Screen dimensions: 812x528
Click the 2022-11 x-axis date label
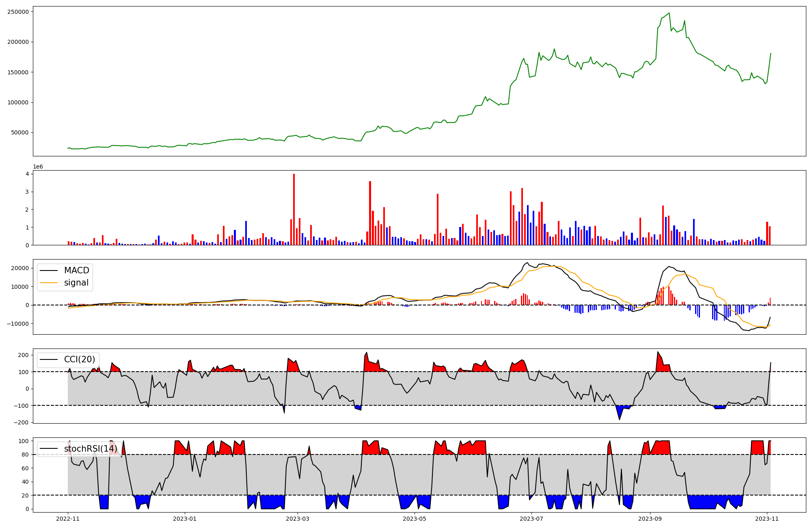[68, 519]
